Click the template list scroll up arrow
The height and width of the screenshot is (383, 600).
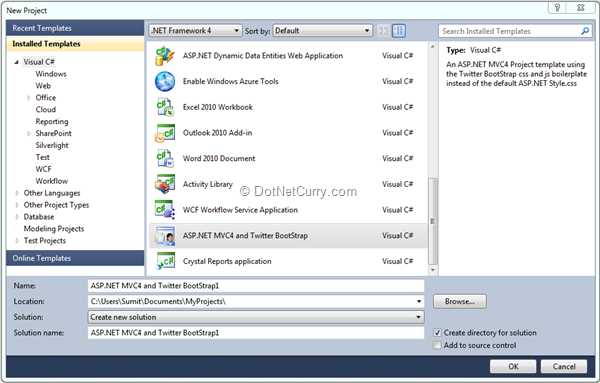coord(432,47)
